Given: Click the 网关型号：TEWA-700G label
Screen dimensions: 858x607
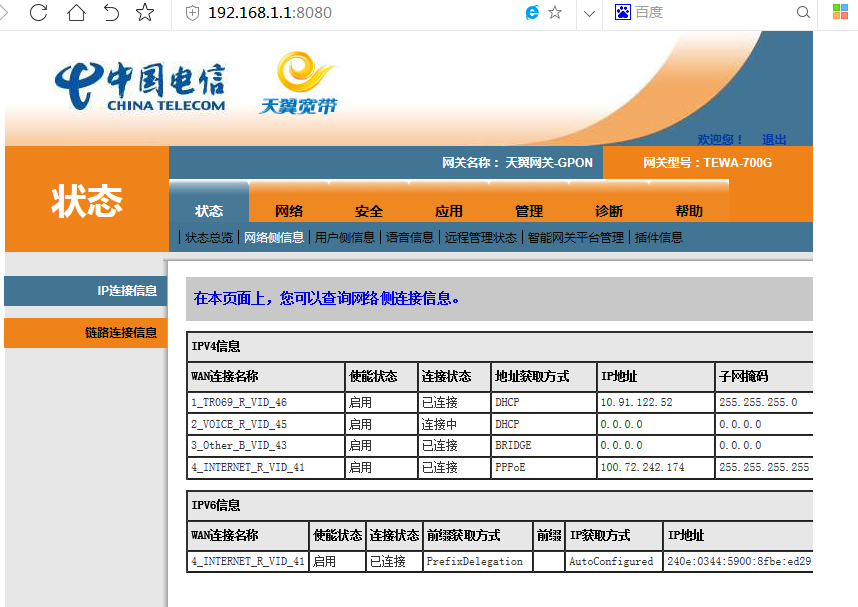Looking at the screenshot, I should click(x=708, y=163).
